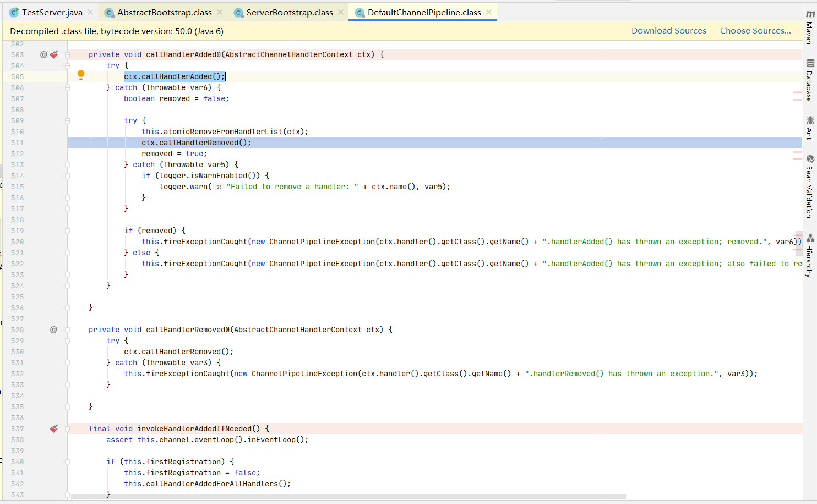
Task: Open the Hierarchy tool window
Action: 810,256
